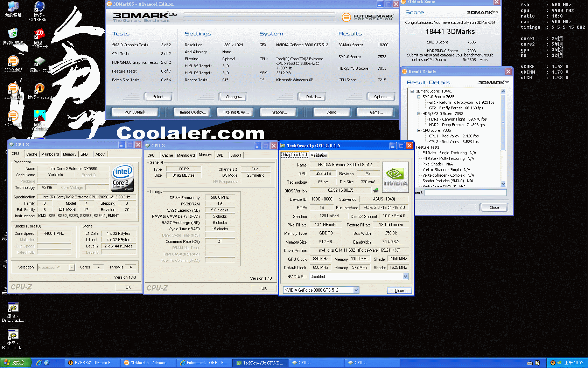
Task: Open the Windows Start button
Action: pos(16,363)
